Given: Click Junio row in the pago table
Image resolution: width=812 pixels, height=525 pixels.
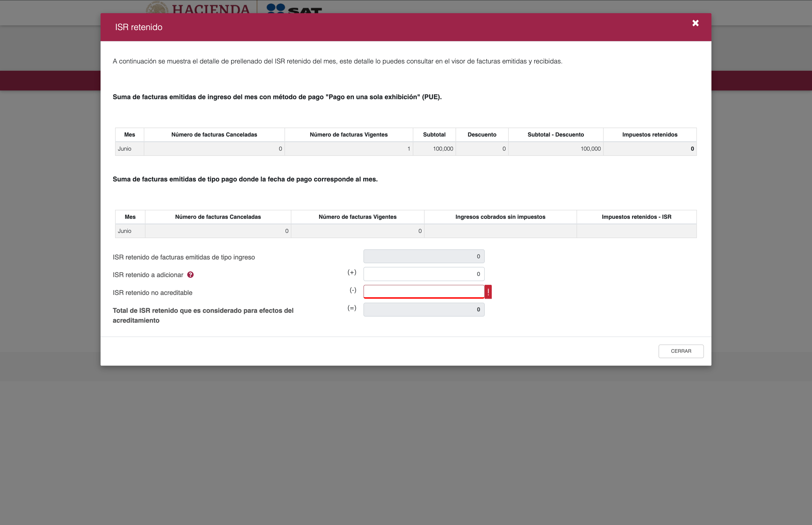Looking at the screenshot, I should (x=125, y=231).
